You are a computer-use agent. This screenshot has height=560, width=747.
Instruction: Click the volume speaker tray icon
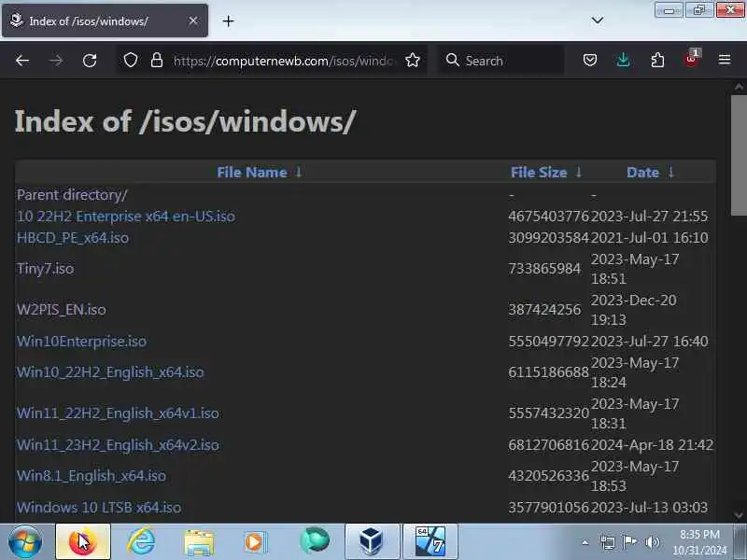tap(652, 542)
